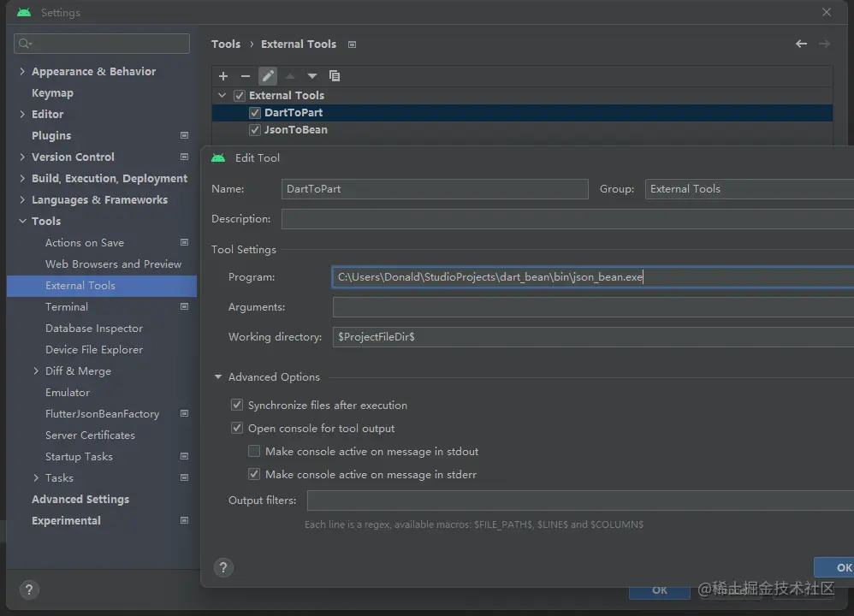854x616 pixels.
Task: Toggle the JsonToBean checkbox
Action: coord(254,130)
